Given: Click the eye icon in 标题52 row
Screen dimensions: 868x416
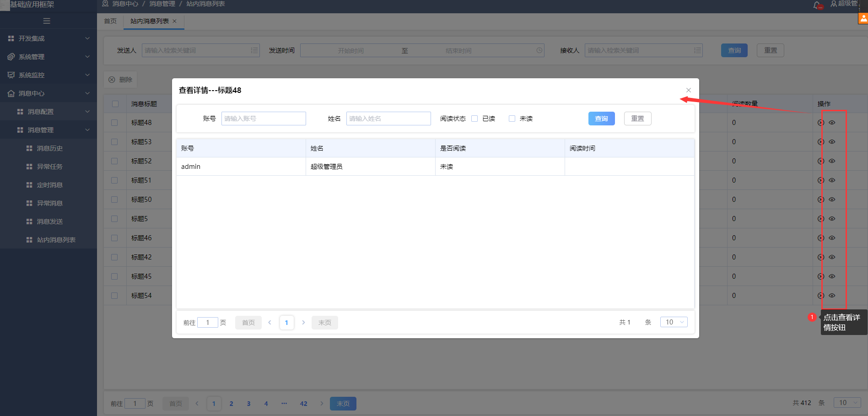Looking at the screenshot, I should pyautogui.click(x=832, y=161).
